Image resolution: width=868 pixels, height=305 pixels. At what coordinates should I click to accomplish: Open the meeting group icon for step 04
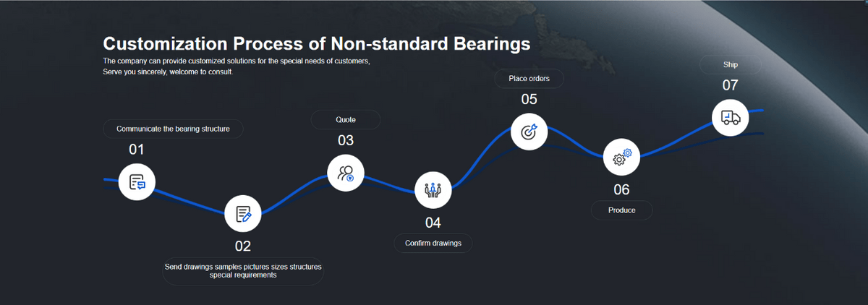(x=433, y=191)
